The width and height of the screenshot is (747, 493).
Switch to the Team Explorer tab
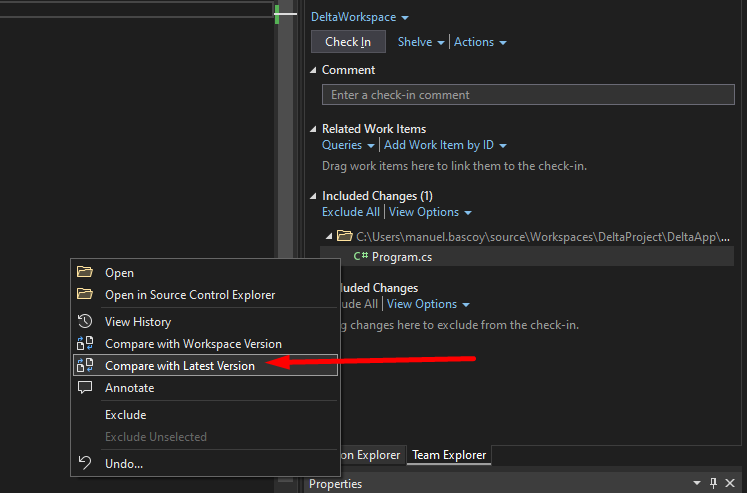[449, 455]
